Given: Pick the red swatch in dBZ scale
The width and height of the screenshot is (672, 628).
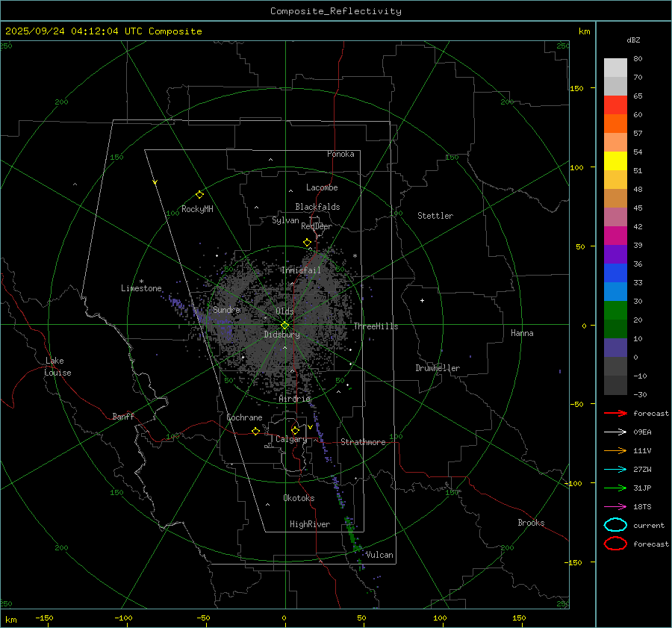Looking at the screenshot, I should (x=615, y=105).
